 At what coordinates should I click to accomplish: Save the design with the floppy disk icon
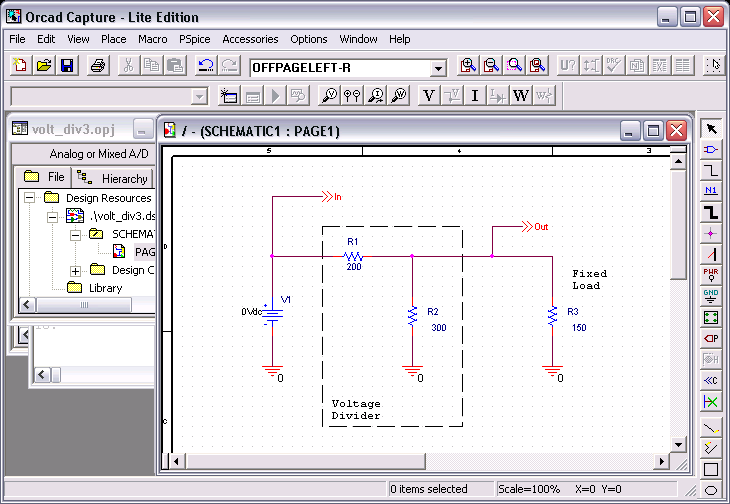pyautogui.click(x=67, y=66)
